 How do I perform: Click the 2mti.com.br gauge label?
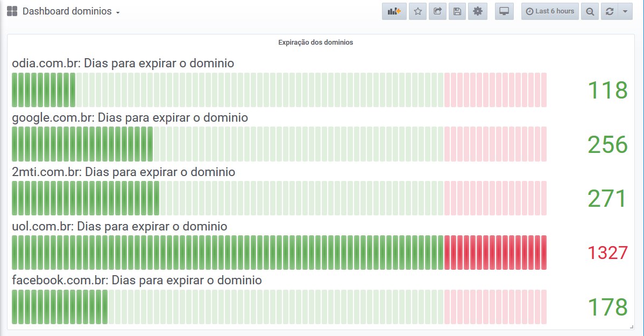[x=123, y=172]
